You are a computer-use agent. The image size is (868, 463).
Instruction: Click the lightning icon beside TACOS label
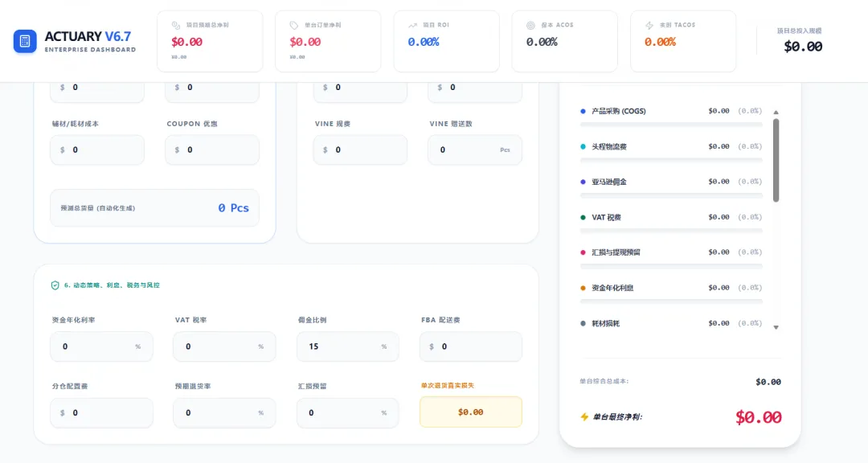pyautogui.click(x=649, y=25)
